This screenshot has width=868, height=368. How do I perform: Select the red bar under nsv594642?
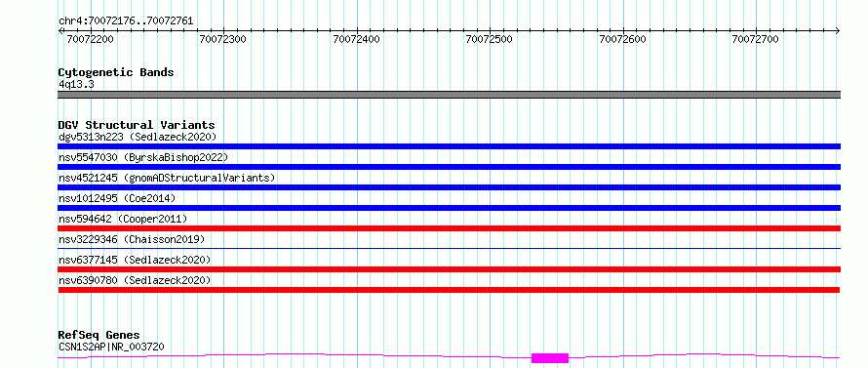[449, 228]
